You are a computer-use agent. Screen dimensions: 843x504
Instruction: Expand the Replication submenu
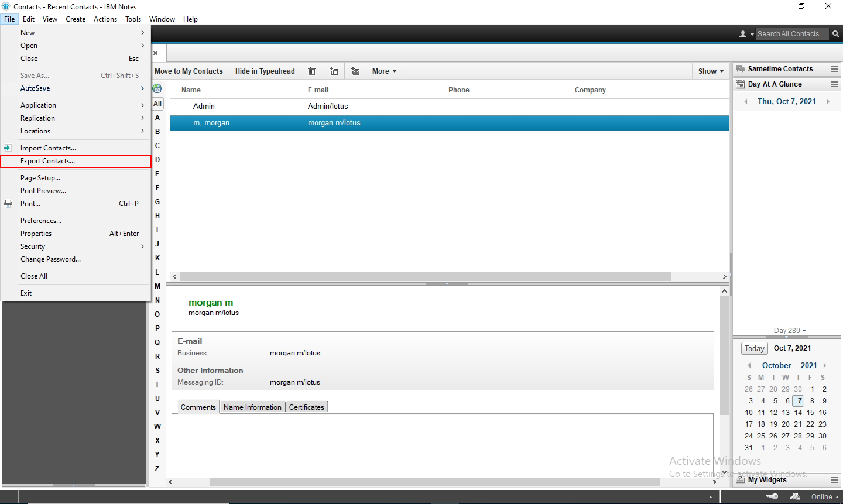pos(76,118)
